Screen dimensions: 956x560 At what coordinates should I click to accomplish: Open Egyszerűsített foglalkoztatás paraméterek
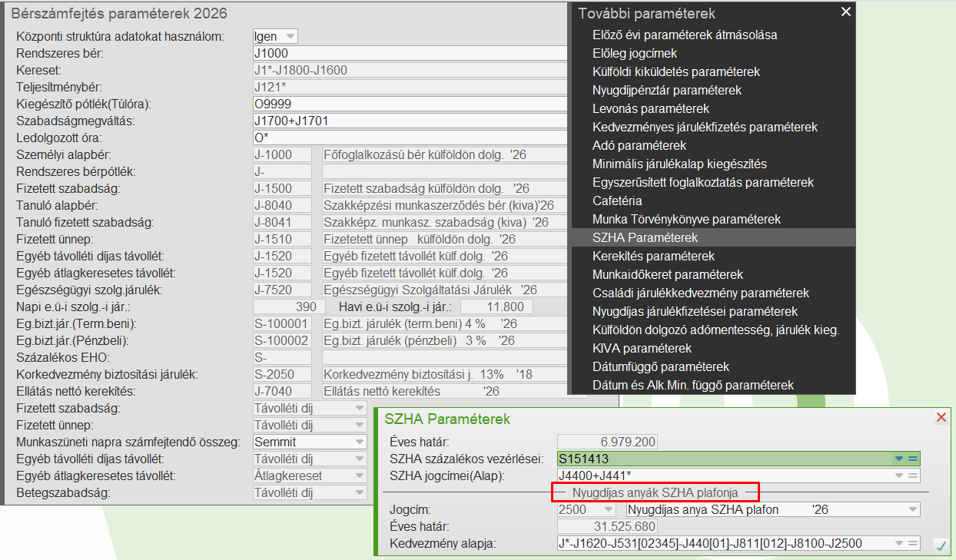click(703, 182)
